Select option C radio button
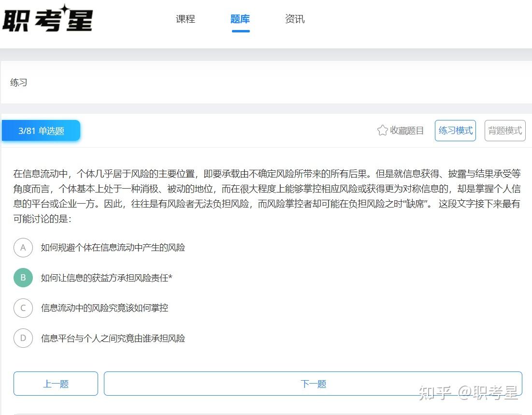 [23, 308]
